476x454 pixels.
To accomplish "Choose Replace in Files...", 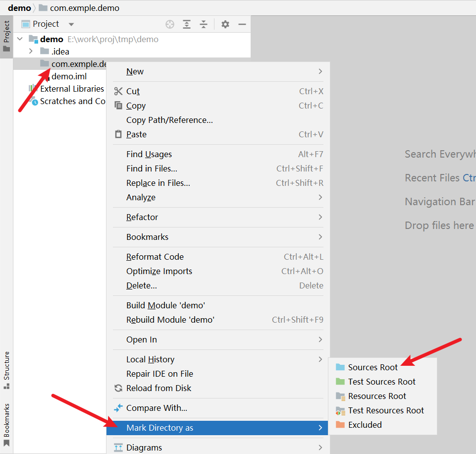I will 218,183.
